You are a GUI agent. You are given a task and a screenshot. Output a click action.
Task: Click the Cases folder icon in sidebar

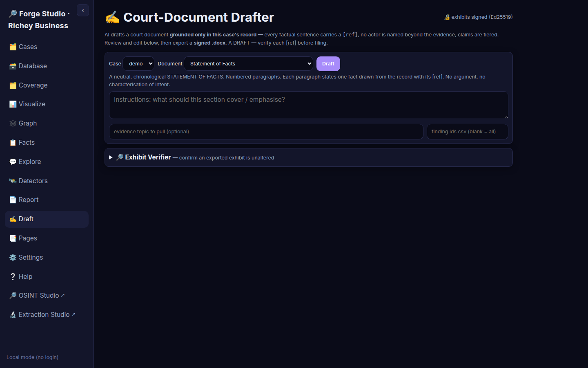click(13, 47)
